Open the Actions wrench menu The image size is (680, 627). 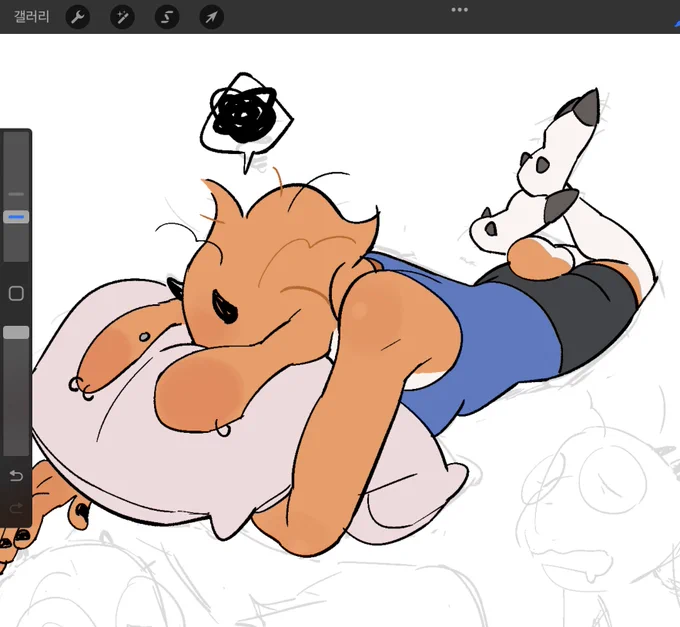(78, 17)
